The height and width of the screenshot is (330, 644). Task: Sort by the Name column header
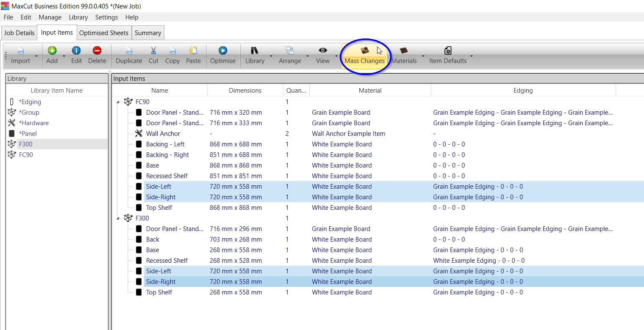pos(160,91)
